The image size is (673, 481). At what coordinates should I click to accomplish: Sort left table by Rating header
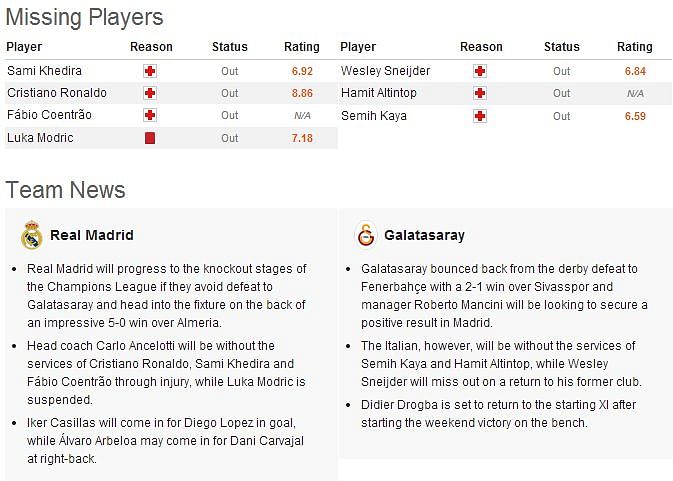click(x=302, y=47)
